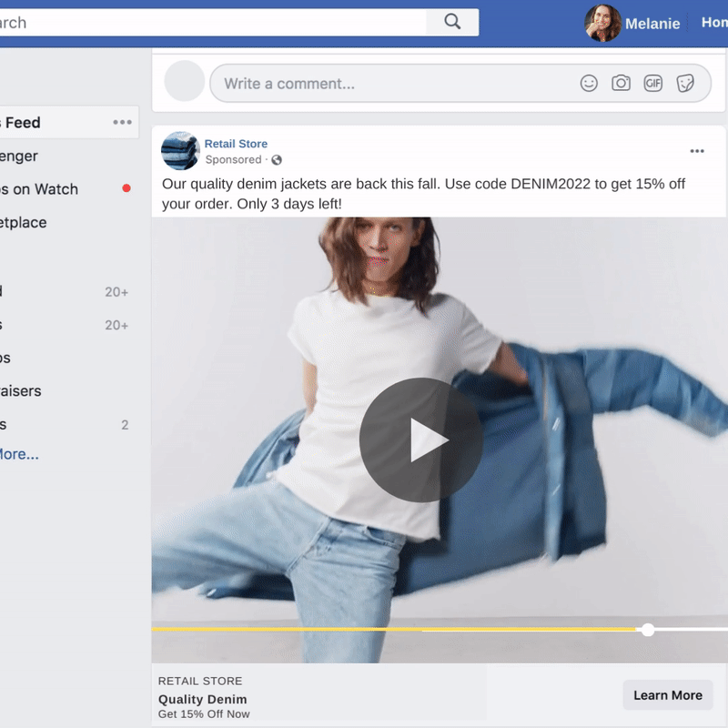The image size is (728, 728).
Task: Click the Learn More button
Action: (x=668, y=695)
